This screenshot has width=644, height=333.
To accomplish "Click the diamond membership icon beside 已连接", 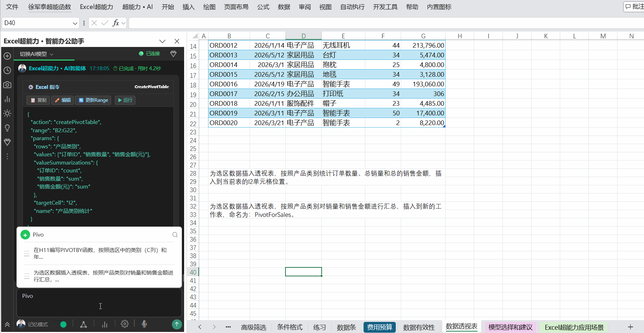I will [x=173, y=54].
